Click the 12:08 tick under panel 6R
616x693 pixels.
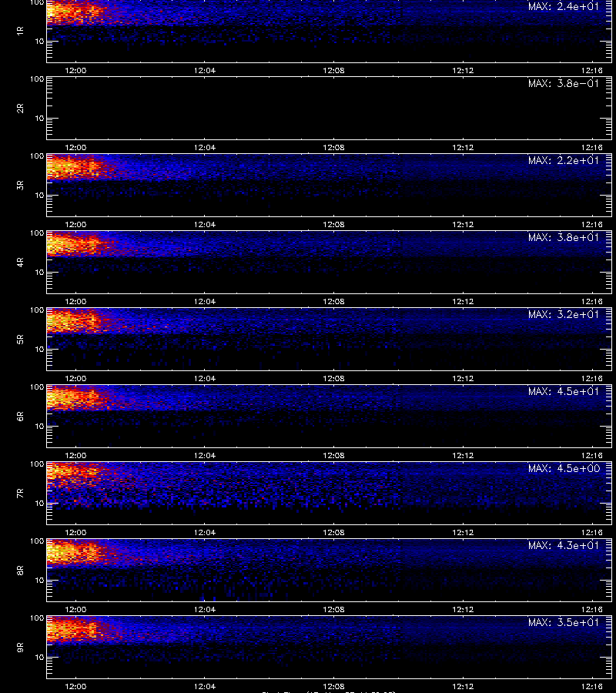333,455
